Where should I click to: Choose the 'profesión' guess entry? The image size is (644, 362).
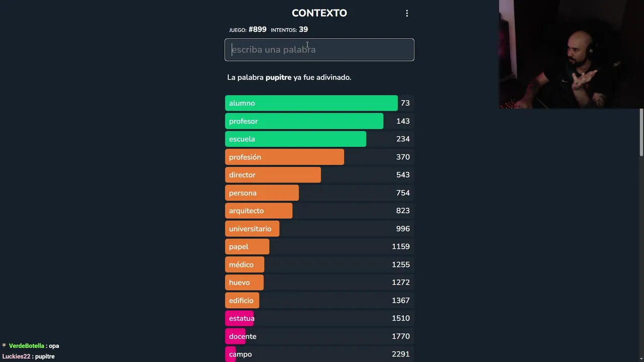click(319, 157)
